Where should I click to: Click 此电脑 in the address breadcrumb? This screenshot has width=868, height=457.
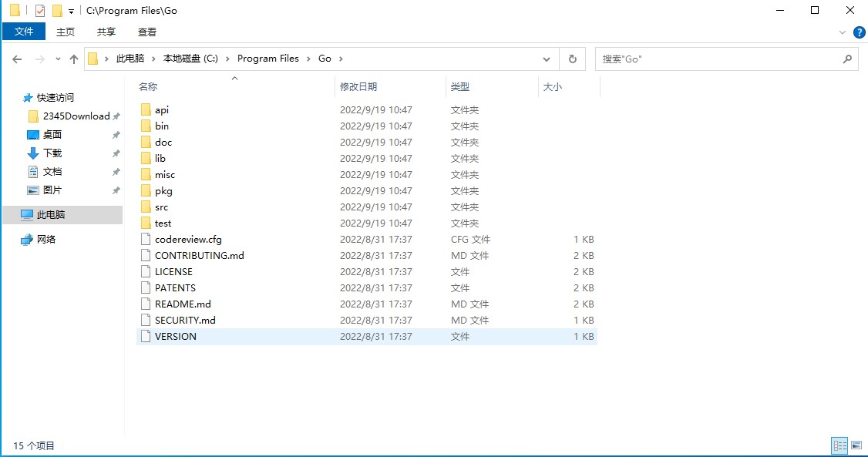click(x=130, y=59)
